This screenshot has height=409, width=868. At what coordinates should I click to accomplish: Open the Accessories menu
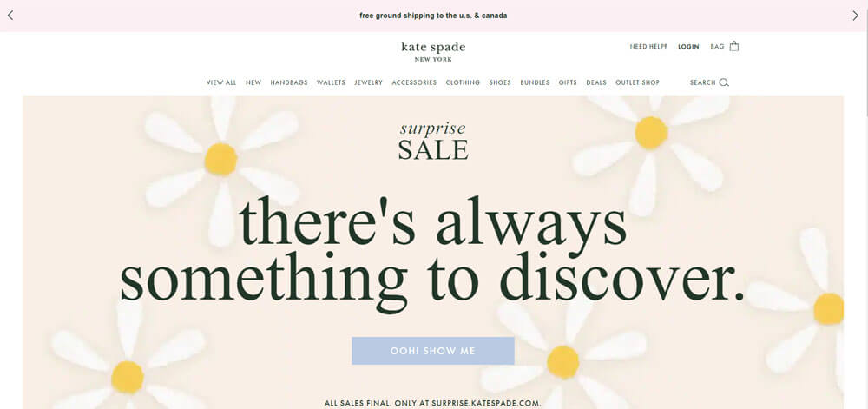(414, 82)
